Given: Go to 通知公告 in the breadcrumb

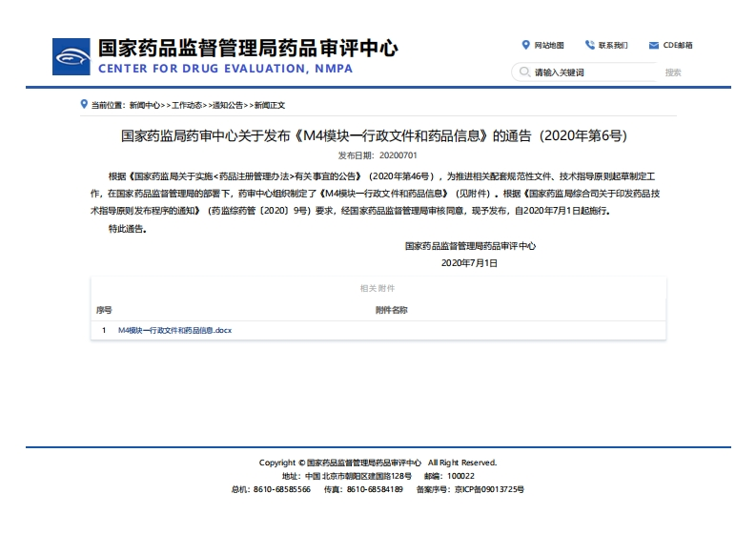Looking at the screenshot, I should 228,105.
